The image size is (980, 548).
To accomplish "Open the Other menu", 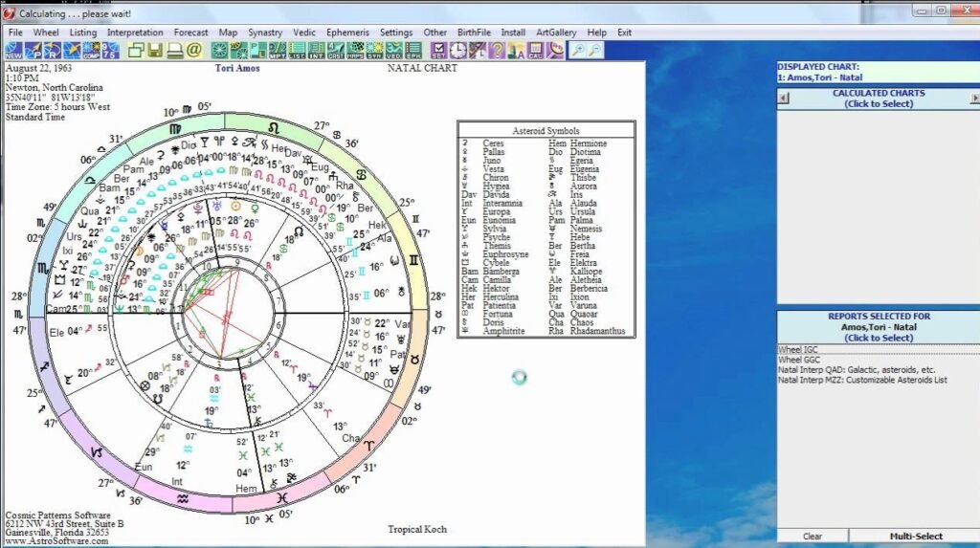I will (x=435, y=33).
